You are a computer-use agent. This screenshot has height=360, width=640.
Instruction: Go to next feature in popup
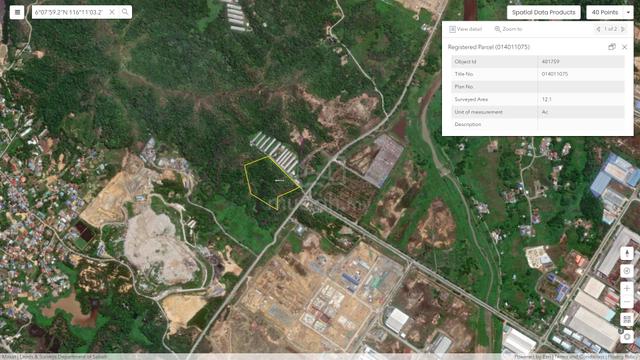[623, 29]
